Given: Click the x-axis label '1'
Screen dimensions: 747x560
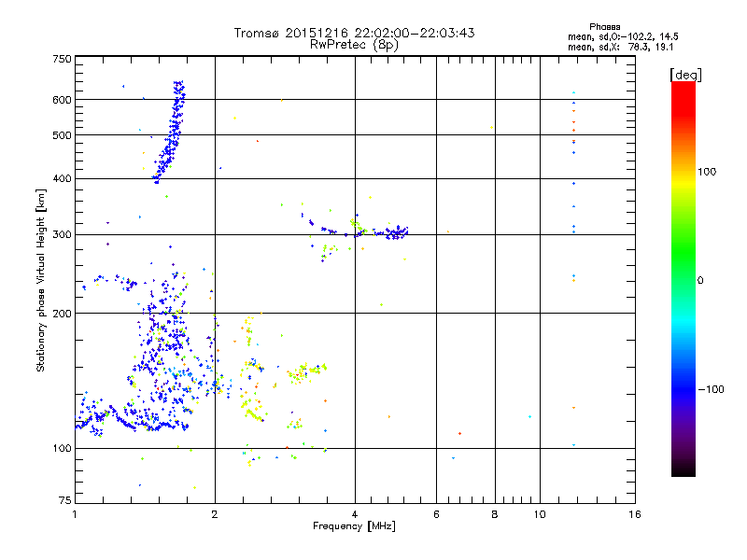Looking at the screenshot, I should tap(76, 514).
